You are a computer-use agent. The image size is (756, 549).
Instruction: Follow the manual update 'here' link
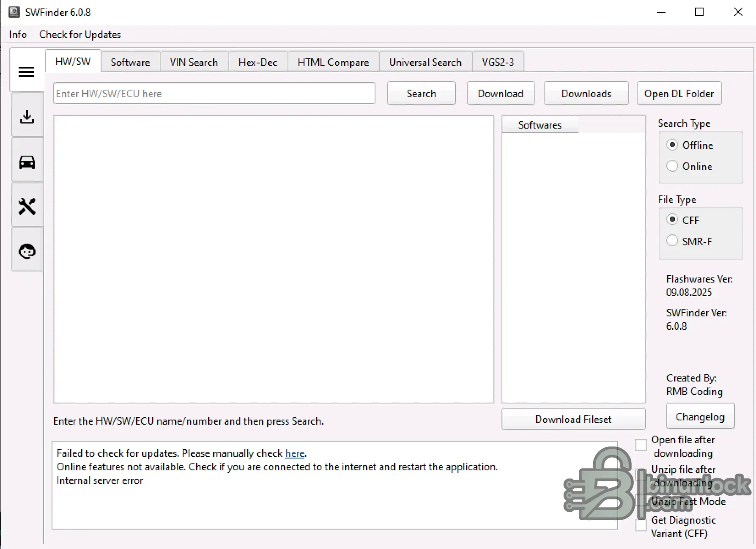295,453
